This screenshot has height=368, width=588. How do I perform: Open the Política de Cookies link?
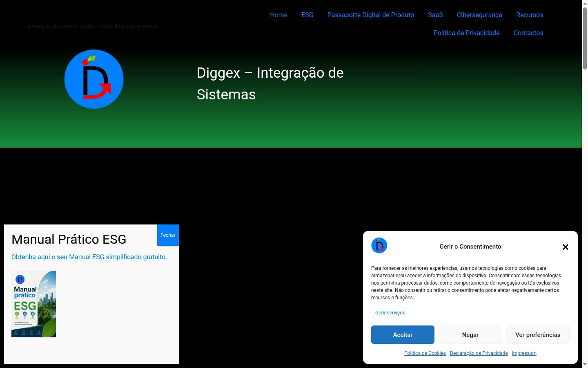[425, 353]
